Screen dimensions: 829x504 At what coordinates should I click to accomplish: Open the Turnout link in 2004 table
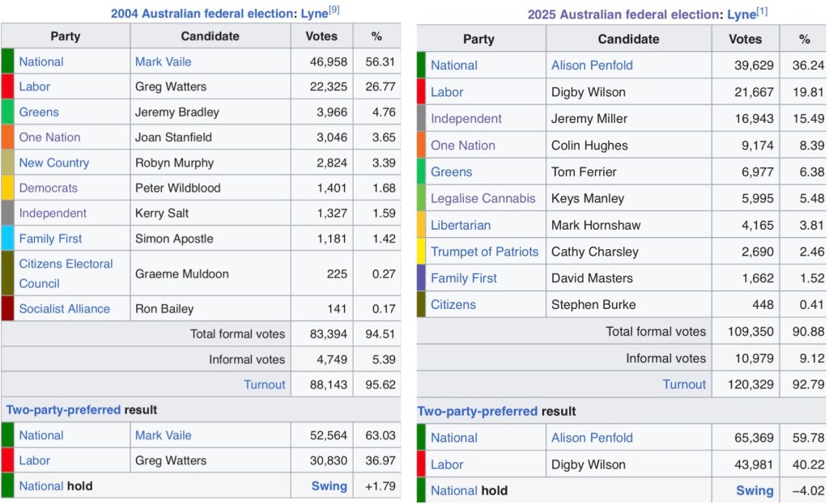click(x=265, y=384)
